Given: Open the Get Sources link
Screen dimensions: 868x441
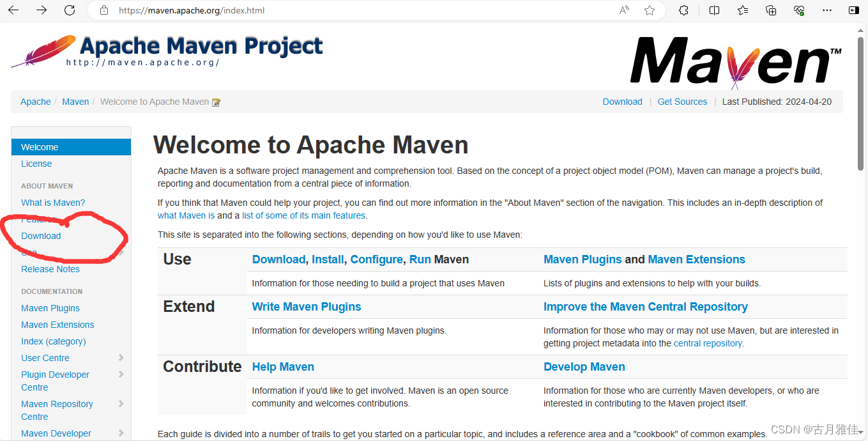Looking at the screenshot, I should point(682,102).
